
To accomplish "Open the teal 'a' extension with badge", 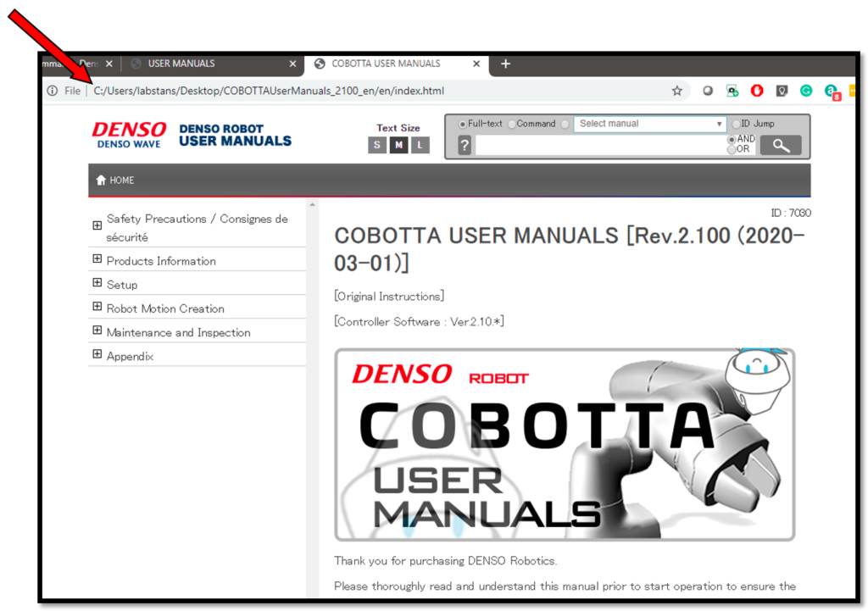I will click(832, 92).
